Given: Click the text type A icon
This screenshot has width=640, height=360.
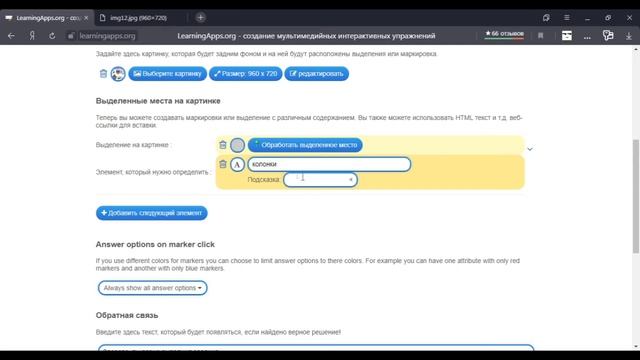Looking at the screenshot, I should pyautogui.click(x=238, y=164).
